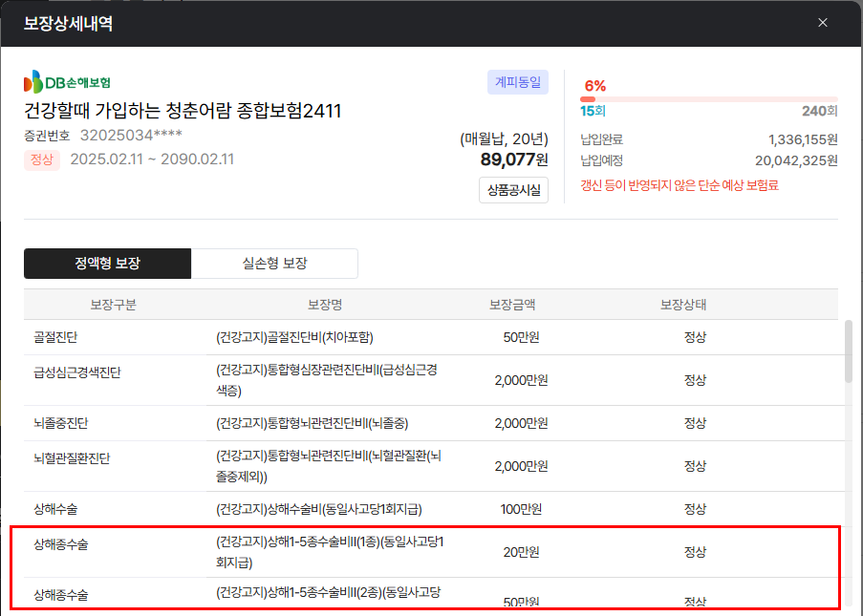The image size is (863, 616).
Task: Click the 보장금액 column header
Action: pyautogui.click(x=512, y=305)
